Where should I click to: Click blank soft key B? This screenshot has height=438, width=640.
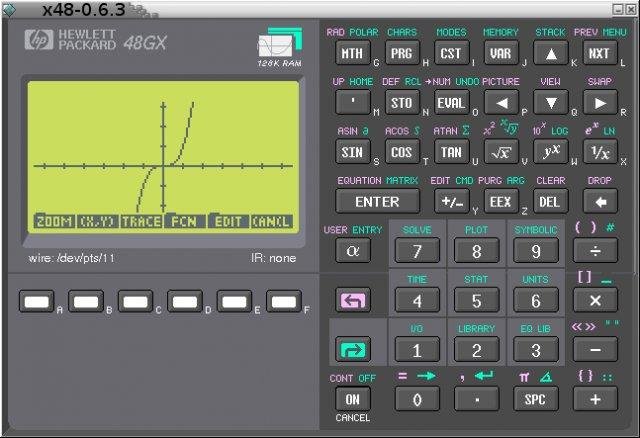pyautogui.click(x=86, y=302)
